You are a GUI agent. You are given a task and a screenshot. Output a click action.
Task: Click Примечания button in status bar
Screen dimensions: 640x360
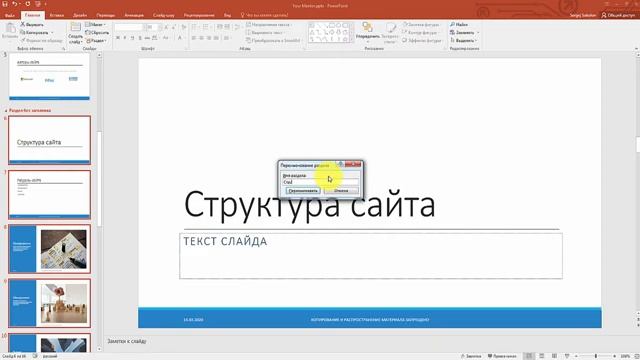[502, 356]
